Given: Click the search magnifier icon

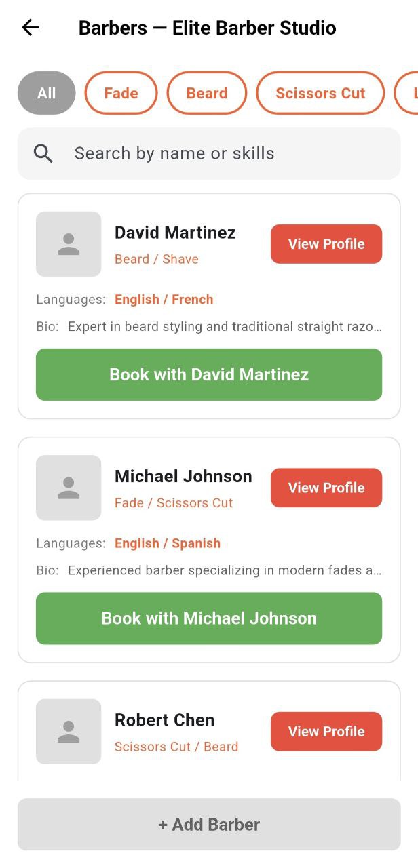Looking at the screenshot, I should [x=43, y=153].
